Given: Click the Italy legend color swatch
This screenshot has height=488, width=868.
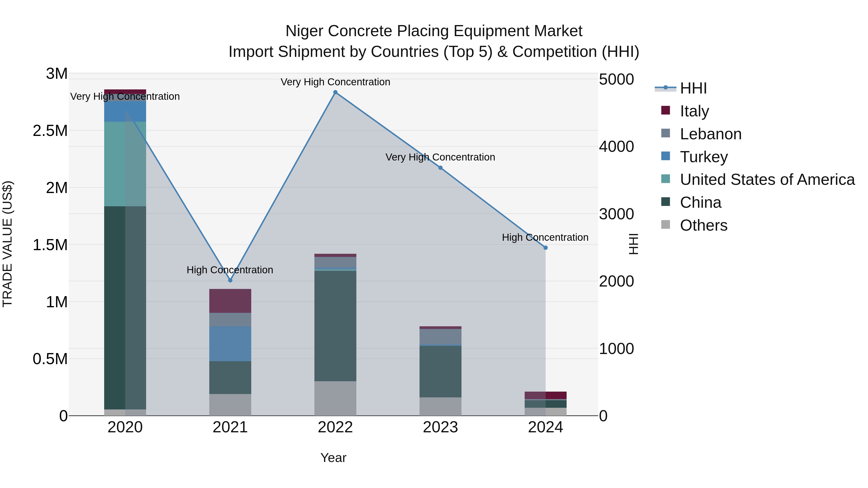Looking at the screenshot, I should [x=665, y=110].
